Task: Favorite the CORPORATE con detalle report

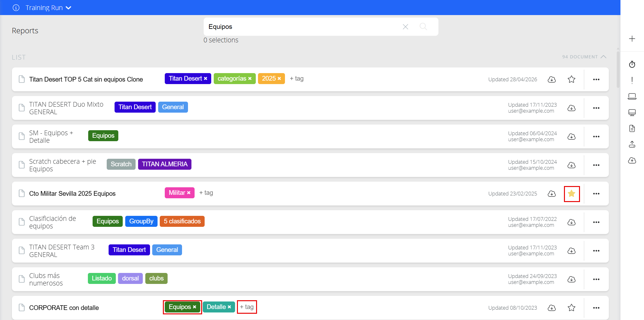Action: (x=572, y=308)
